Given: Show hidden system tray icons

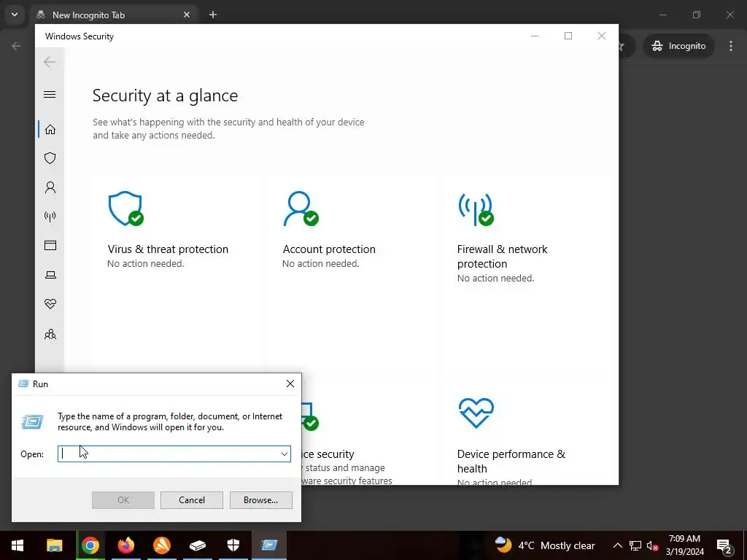Looking at the screenshot, I should (617, 545).
